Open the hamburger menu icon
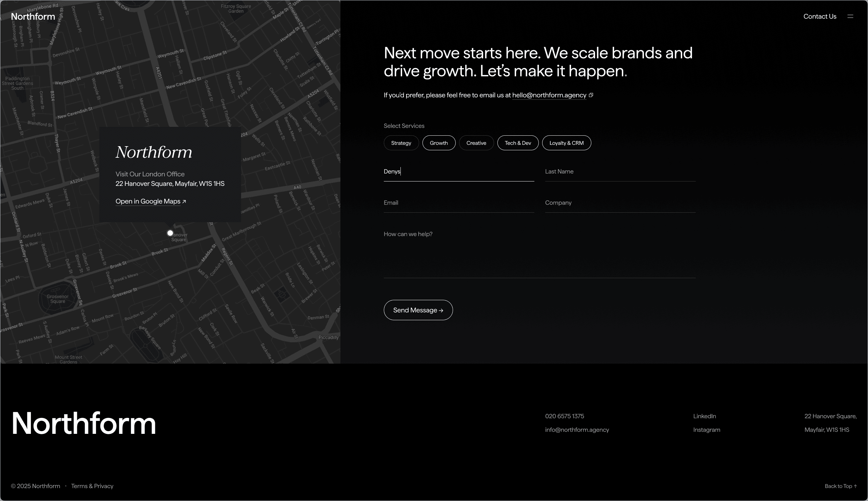Viewport: 868px width, 501px height. 850,16
